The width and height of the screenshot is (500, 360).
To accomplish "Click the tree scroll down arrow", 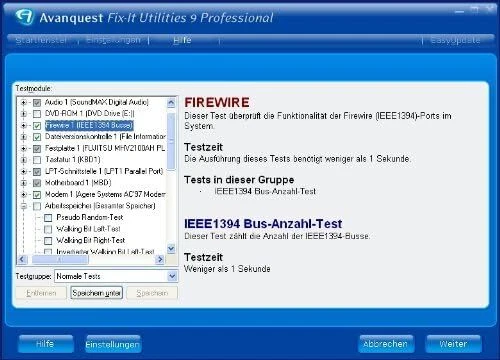I will 171,248.
